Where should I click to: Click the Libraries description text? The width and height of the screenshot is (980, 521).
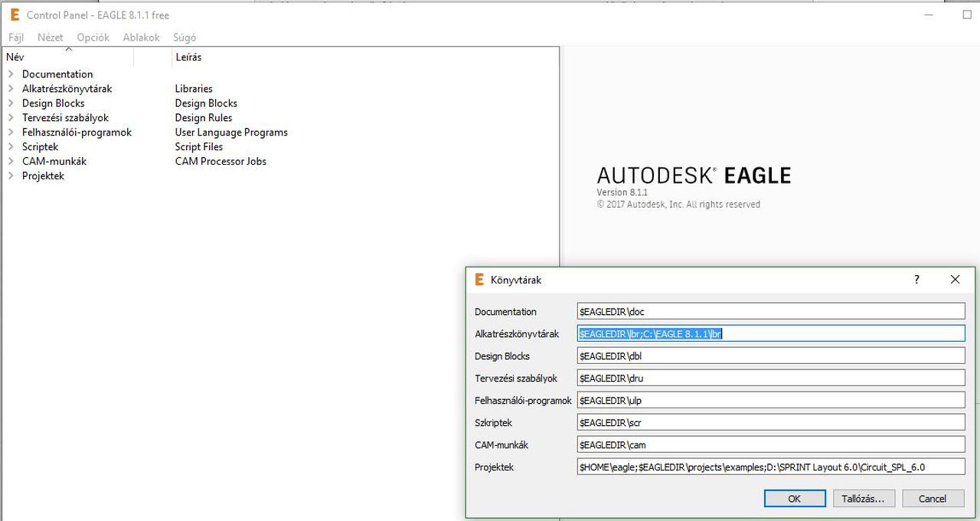(194, 89)
